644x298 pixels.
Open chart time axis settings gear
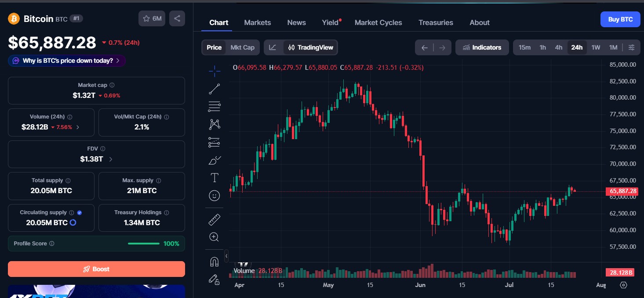[x=623, y=285]
